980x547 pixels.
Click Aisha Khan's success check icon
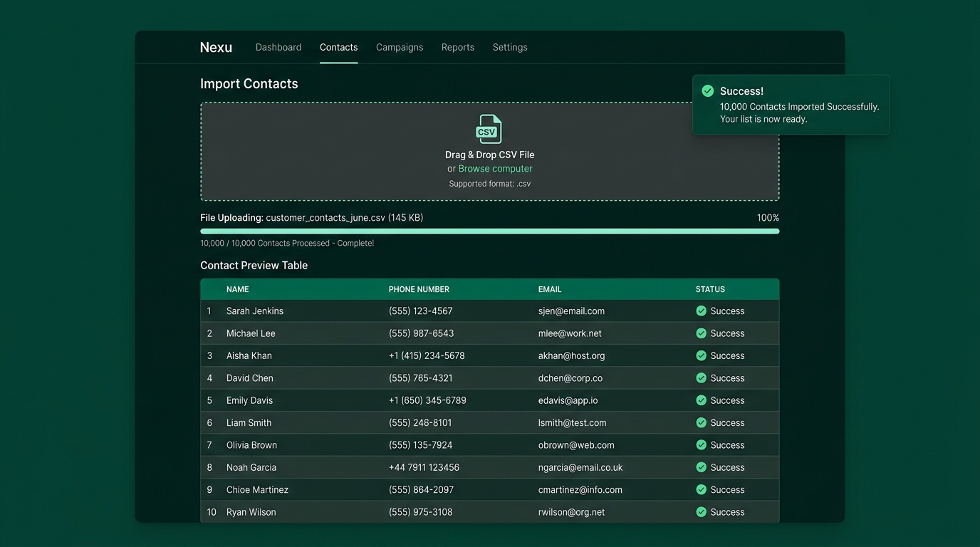pos(701,355)
